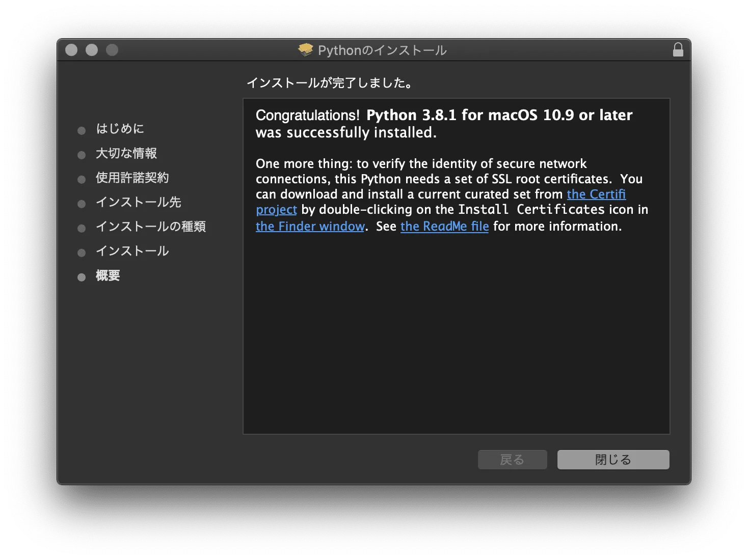Click the installer package icon in title
Viewport: 748px width, 560px height.
point(306,49)
